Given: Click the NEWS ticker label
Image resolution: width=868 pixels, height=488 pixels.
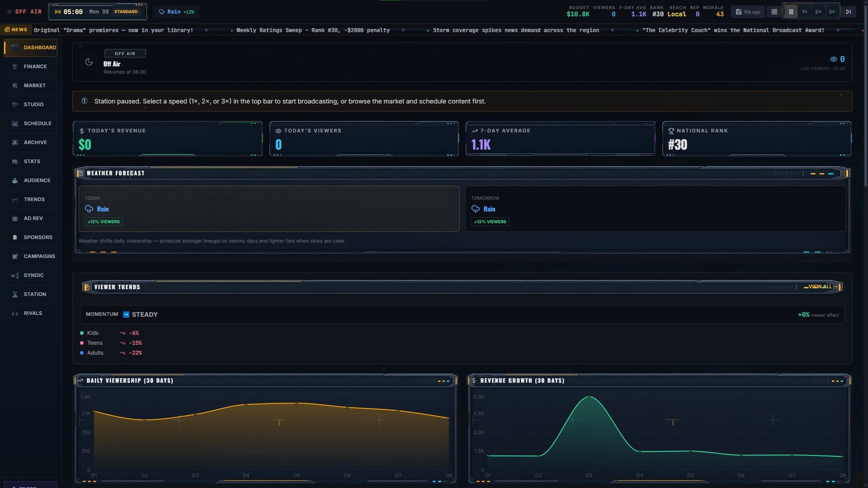Looking at the screenshot, I should tap(16, 30).
